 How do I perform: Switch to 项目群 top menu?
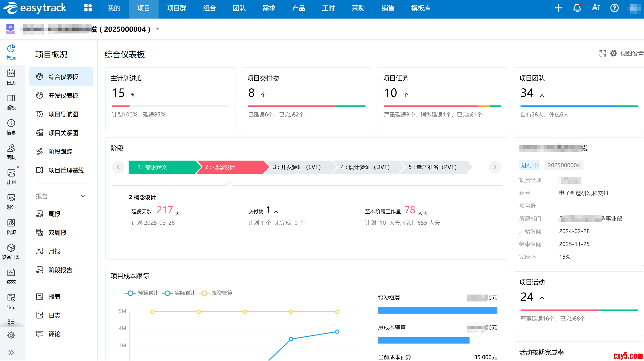pyautogui.click(x=176, y=8)
